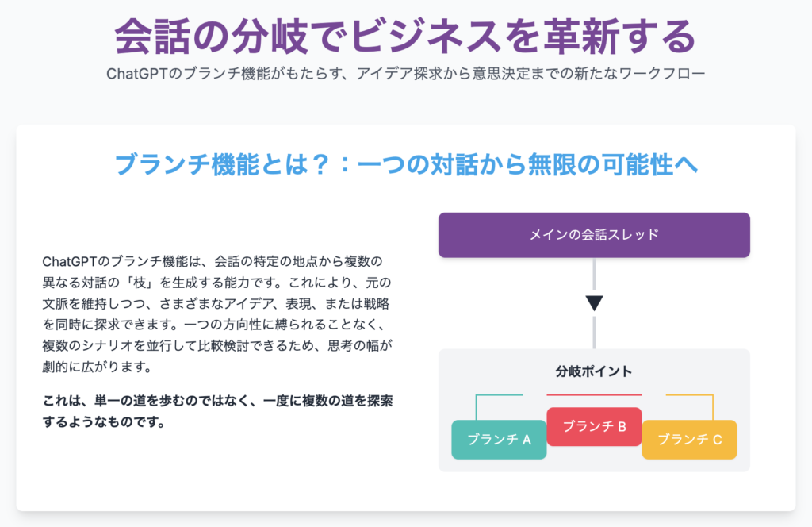The height and width of the screenshot is (527, 812).
Task: Click the gray line below メインの会話スレッド box
Action: 594,275
